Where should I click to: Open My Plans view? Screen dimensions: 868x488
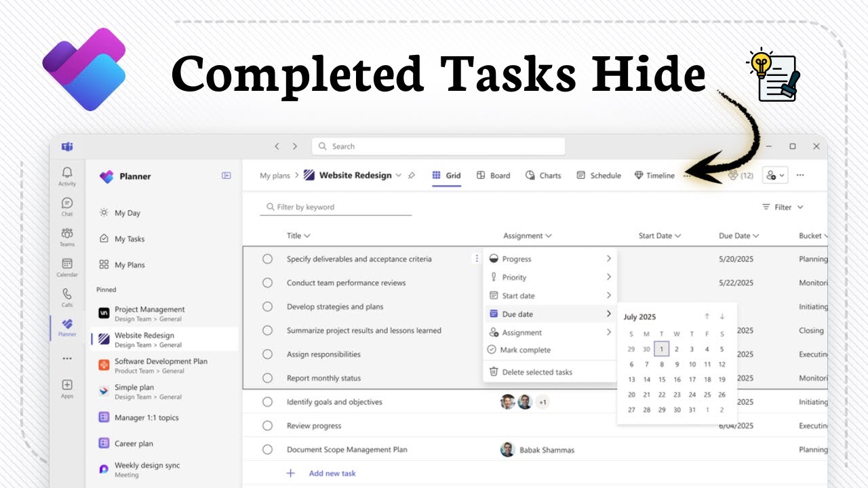[121, 265]
